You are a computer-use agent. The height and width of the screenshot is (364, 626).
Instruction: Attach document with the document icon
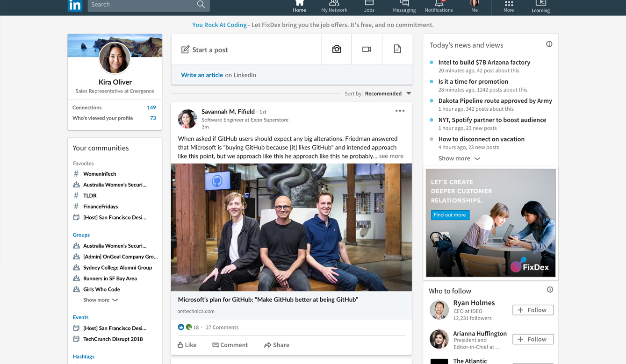[x=397, y=49]
